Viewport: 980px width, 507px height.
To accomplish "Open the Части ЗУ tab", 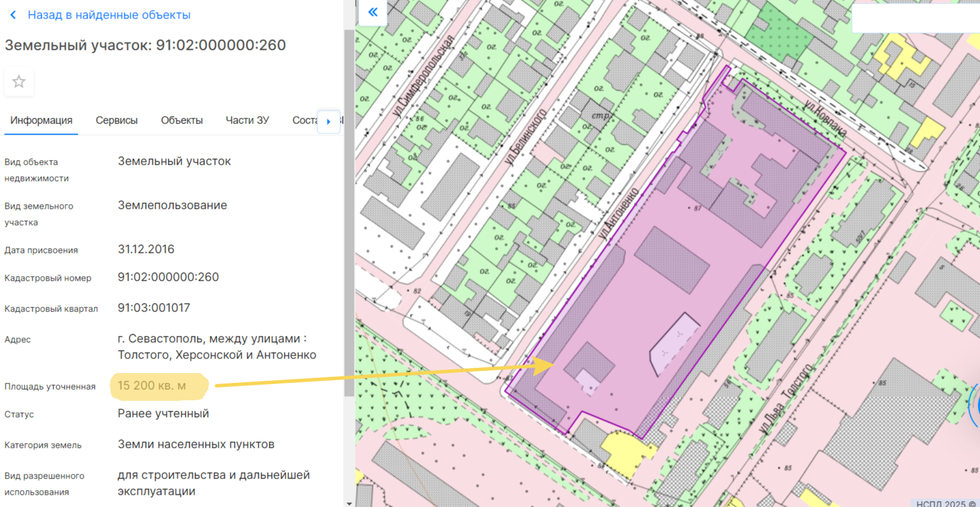I will click(x=247, y=120).
